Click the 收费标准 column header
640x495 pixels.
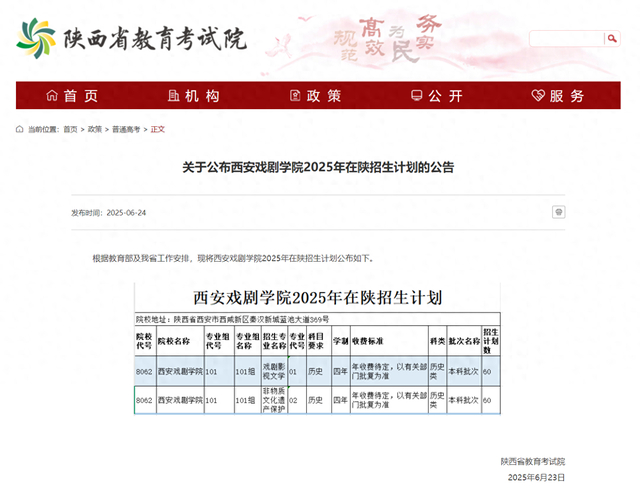pos(389,341)
